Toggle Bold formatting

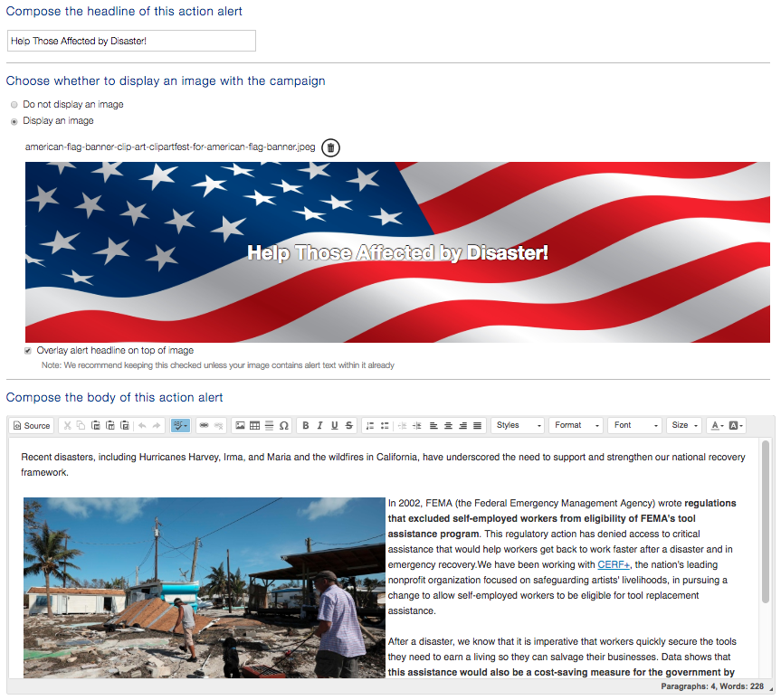306,426
